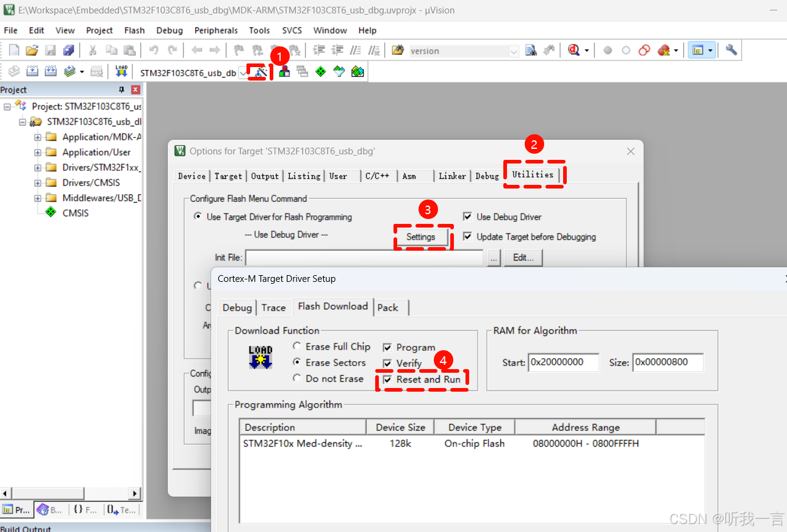
Task: Click Disable All Breakpoints icon
Action: pyautogui.click(x=644, y=51)
